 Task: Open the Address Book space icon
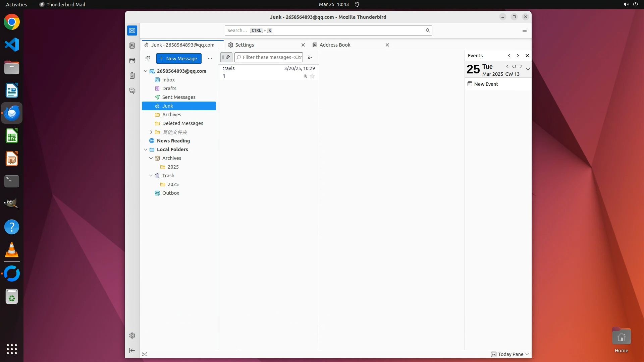[132, 46]
